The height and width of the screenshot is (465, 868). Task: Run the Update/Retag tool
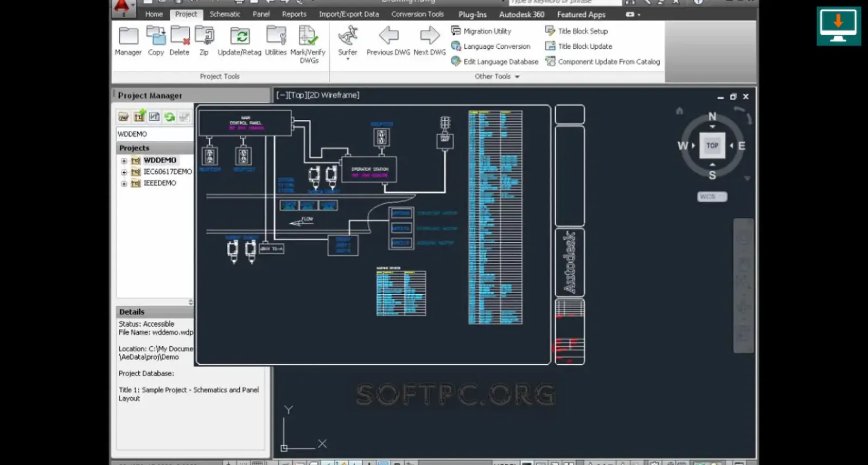239,41
